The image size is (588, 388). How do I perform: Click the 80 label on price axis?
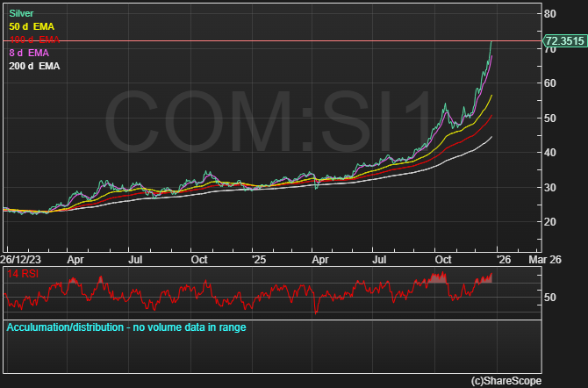click(550, 14)
